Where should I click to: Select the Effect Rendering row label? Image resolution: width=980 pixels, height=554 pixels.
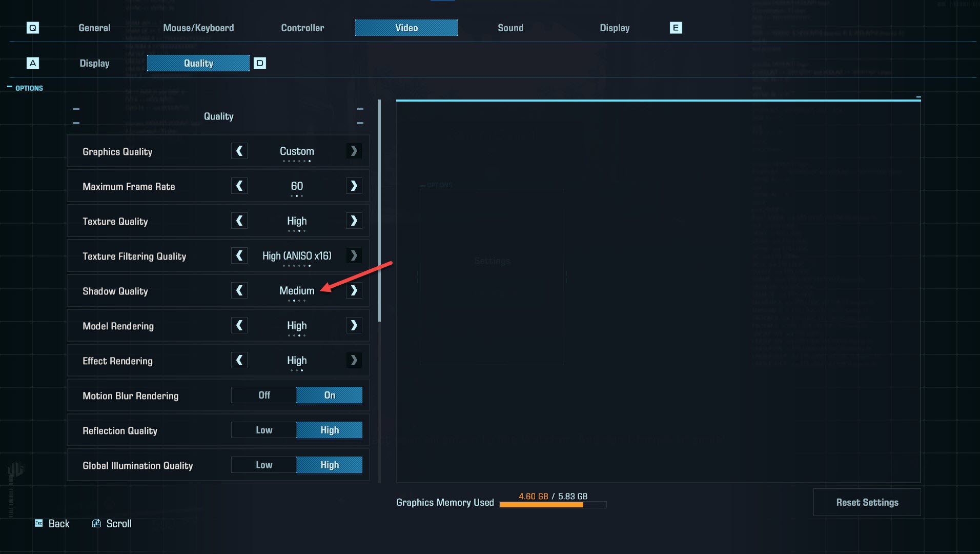click(x=117, y=361)
